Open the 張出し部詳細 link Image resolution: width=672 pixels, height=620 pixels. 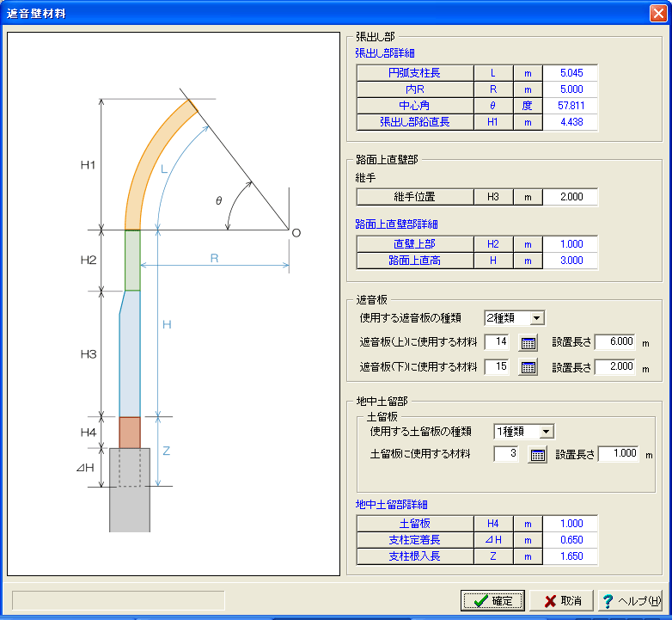(385, 53)
